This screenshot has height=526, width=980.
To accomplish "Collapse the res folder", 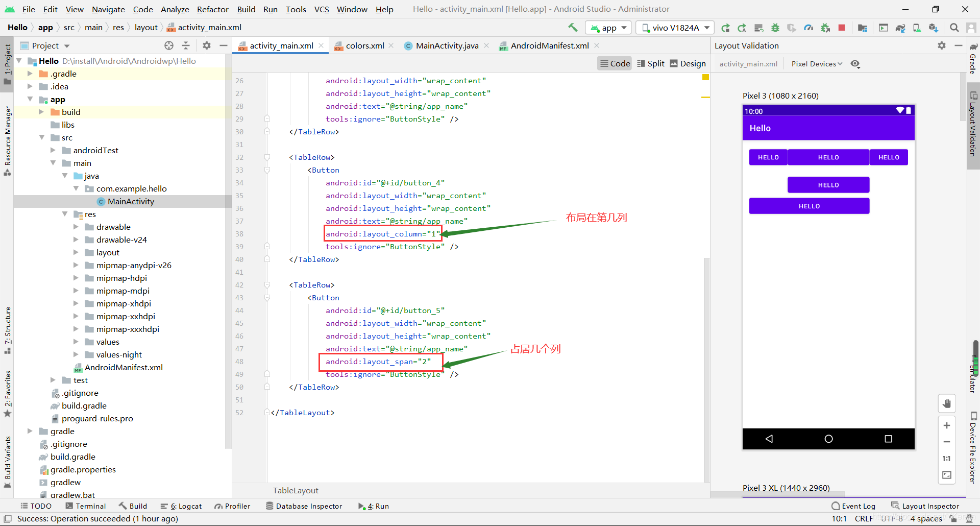I will (64, 214).
